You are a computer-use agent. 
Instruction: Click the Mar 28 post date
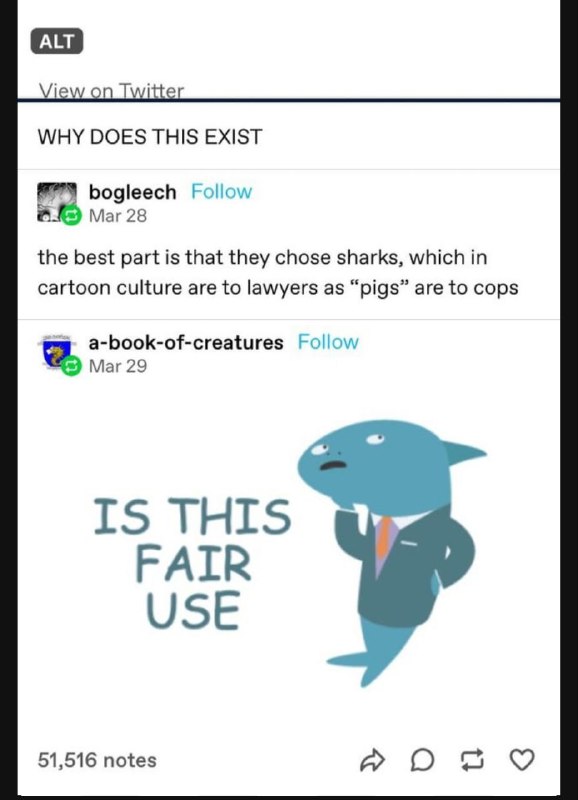(118, 216)
